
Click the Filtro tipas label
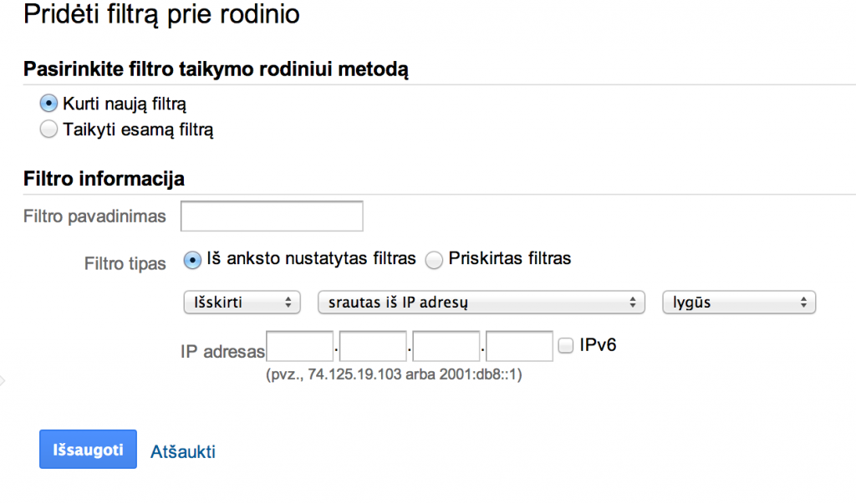tap(125, 263)
